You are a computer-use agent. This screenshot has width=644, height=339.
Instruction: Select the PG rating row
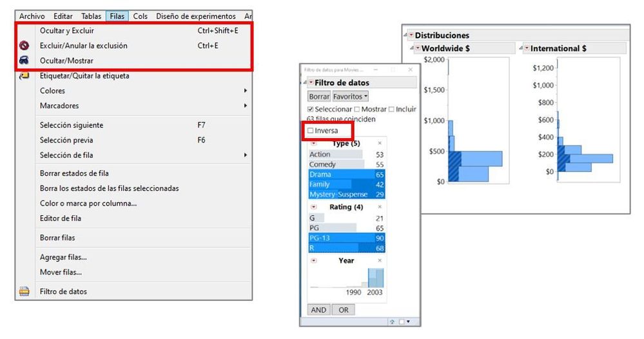[x=346, y=228]
